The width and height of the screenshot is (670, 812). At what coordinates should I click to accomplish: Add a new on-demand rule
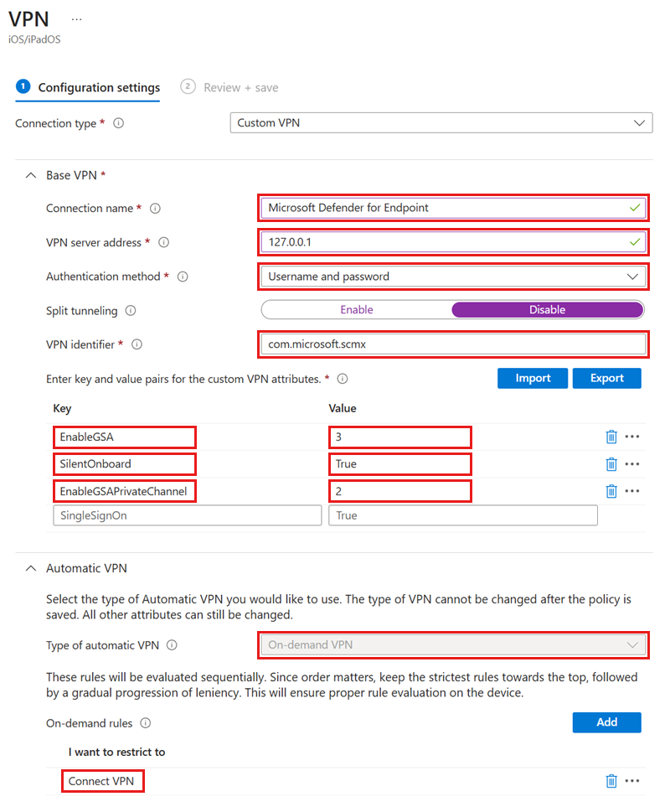tap(606, 721)
